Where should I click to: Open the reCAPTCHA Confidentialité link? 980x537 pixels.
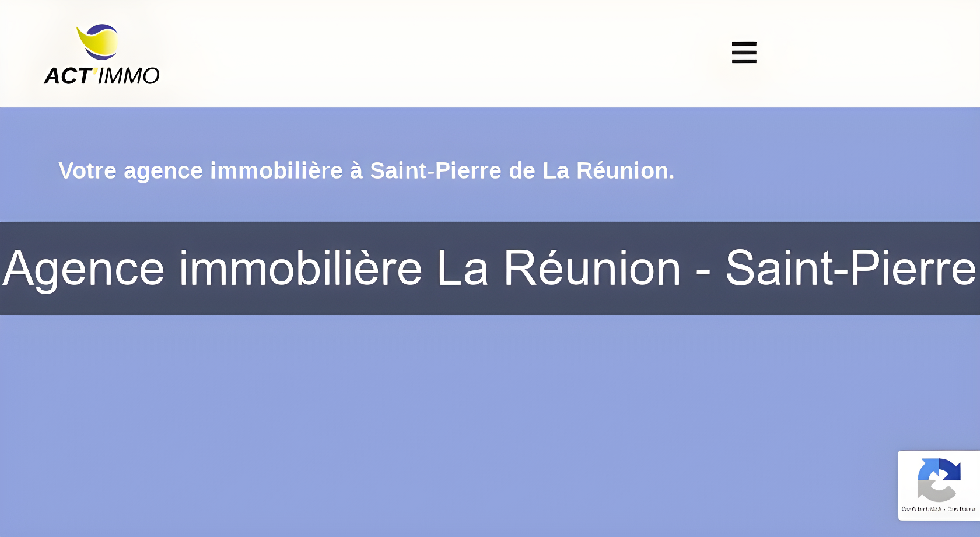[921, 509]
